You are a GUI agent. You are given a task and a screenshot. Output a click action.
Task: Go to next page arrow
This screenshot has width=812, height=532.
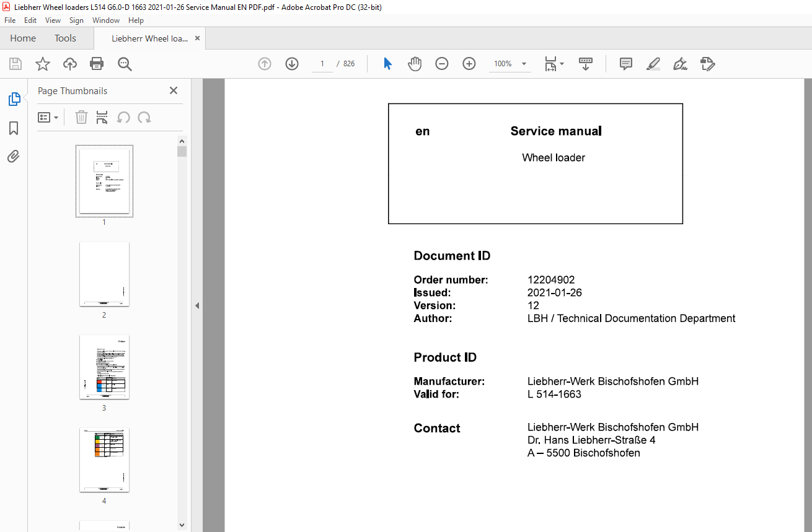click(292, 64)
